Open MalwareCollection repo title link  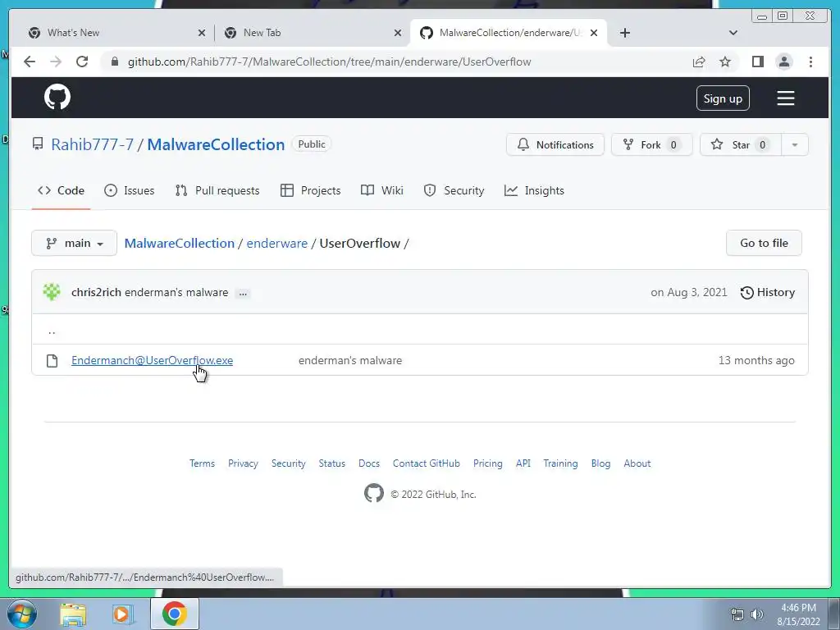[x=216, y=144]
